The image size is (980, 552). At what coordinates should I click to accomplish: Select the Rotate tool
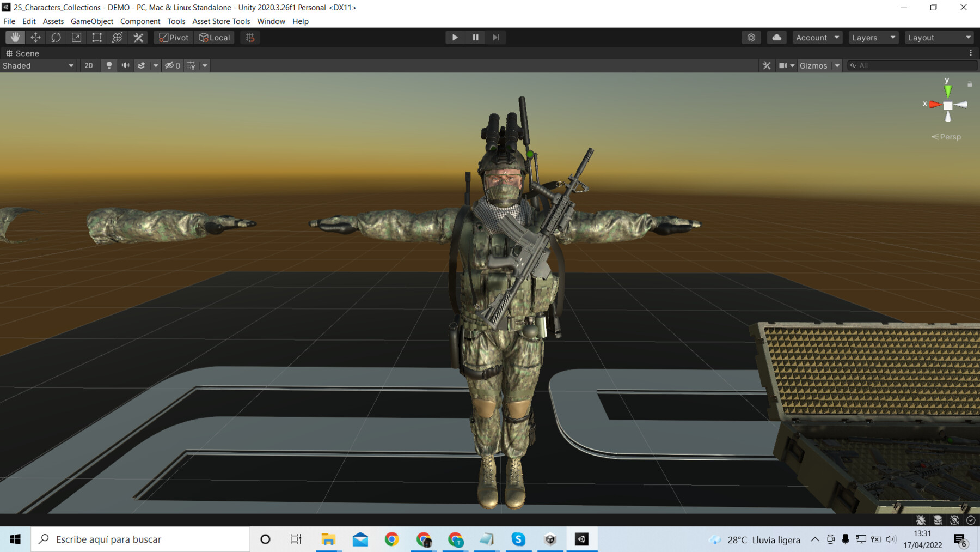(x=56, y=37)
